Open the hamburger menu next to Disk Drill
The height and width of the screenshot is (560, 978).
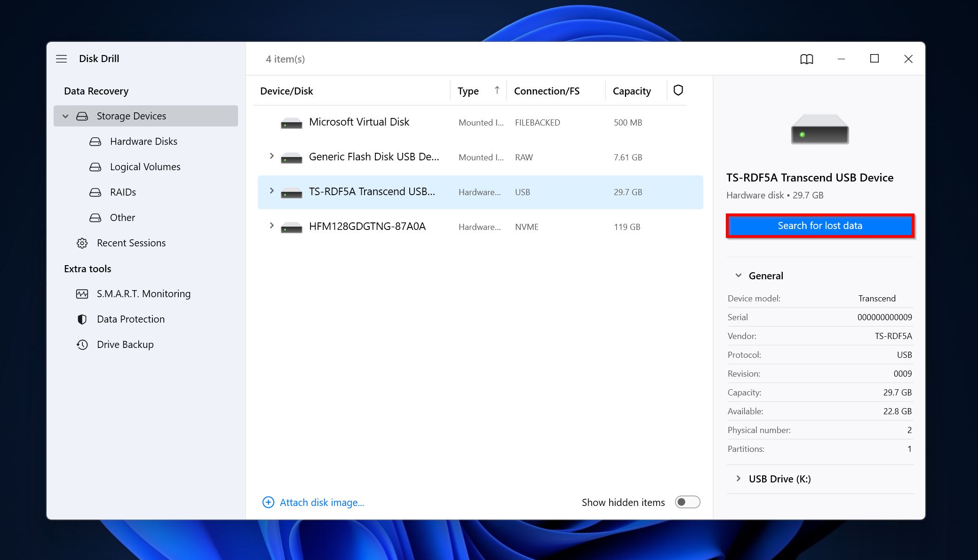click(61, 59)
